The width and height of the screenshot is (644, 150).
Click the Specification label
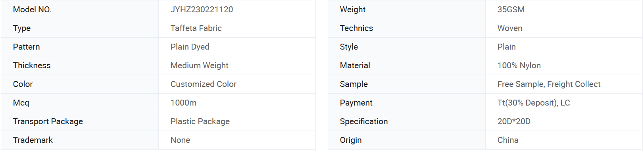pos(363,121)
